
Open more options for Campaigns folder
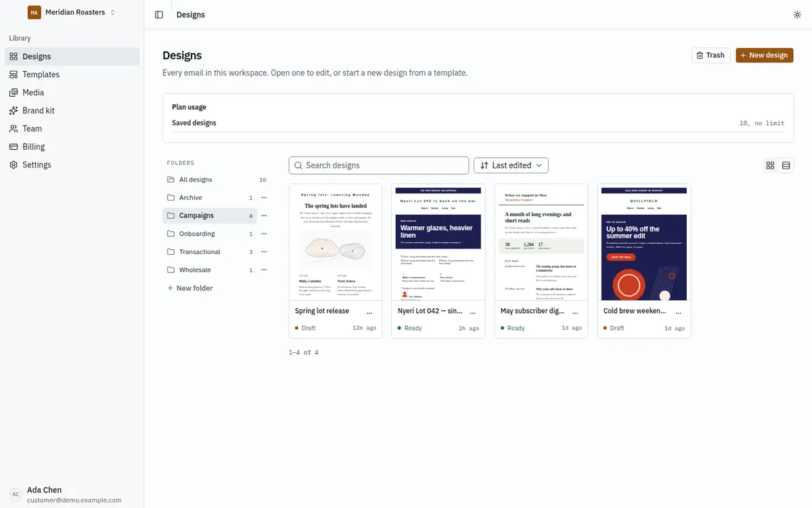pyautogui.click(x=264, y=215)
